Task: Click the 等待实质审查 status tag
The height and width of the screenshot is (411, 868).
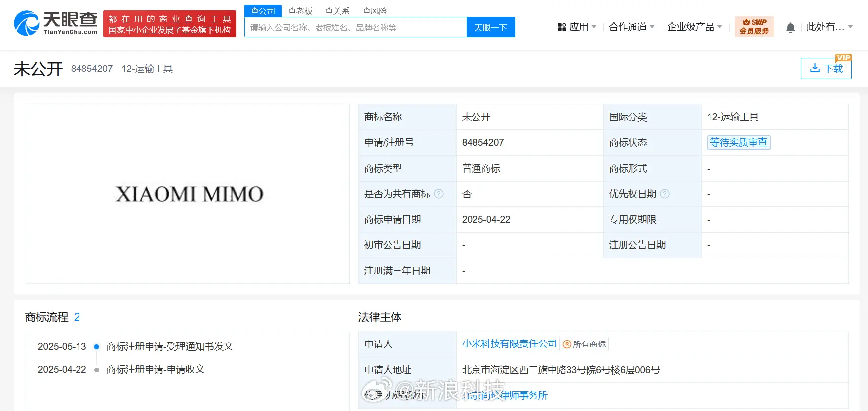Action: pos(738,142)
